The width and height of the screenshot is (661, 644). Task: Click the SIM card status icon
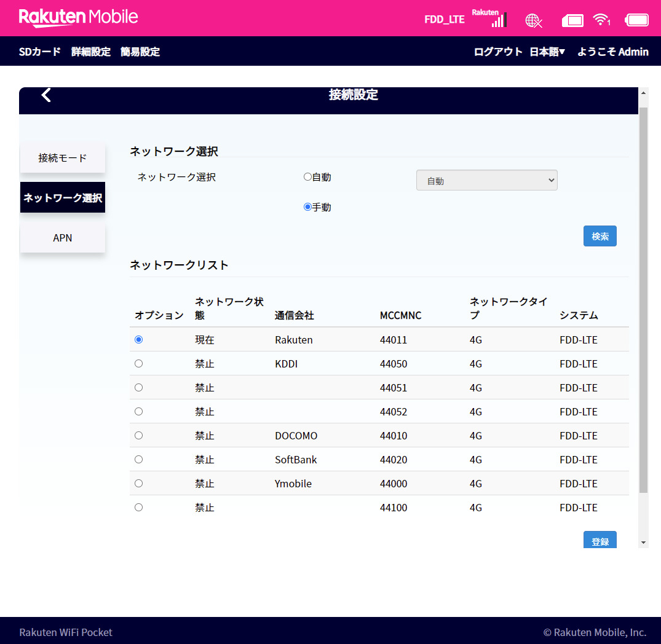[572, 20]
